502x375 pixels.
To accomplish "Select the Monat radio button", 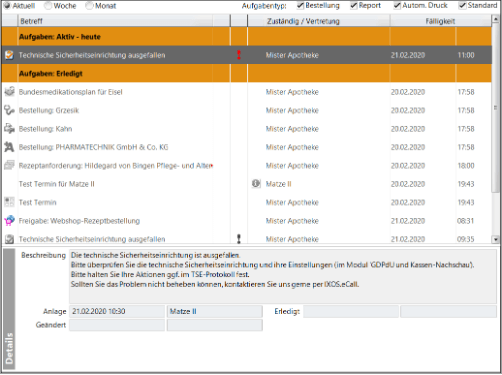I will (89, 6).
